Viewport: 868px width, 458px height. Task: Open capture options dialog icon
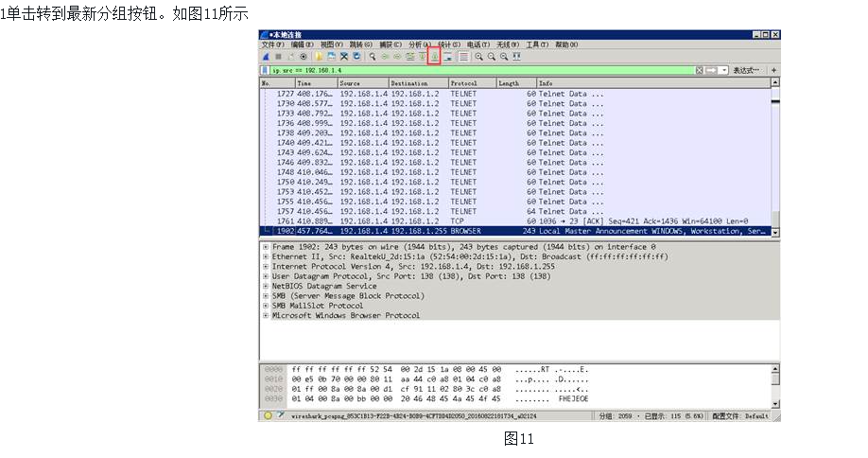304,57
